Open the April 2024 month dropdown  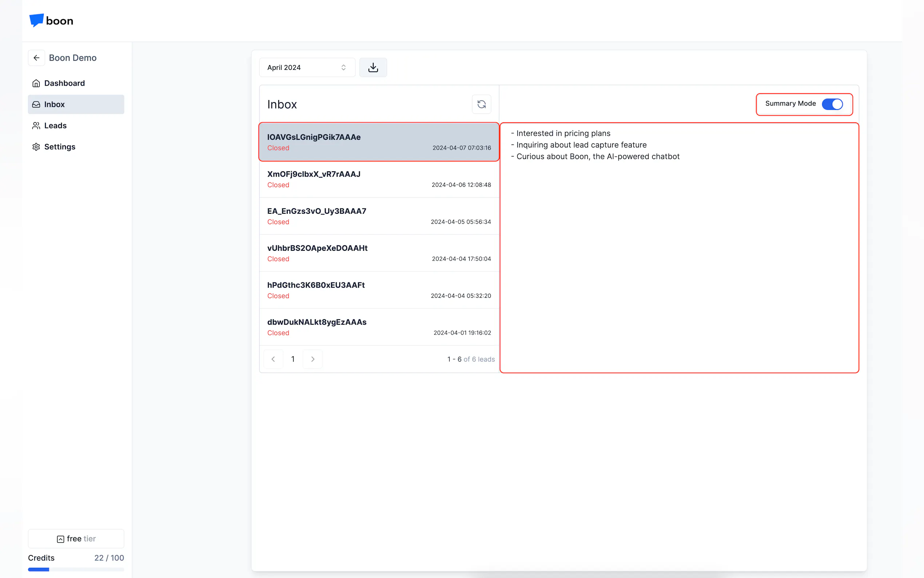[x=307, y=67]
